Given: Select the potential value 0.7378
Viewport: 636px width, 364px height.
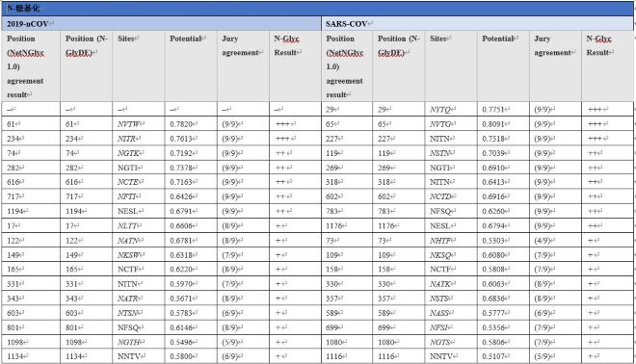Looking at the screenshot, I should tap(181, 168).
